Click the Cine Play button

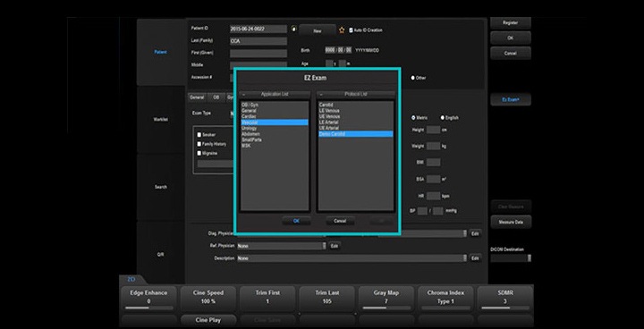click(208, 320)
